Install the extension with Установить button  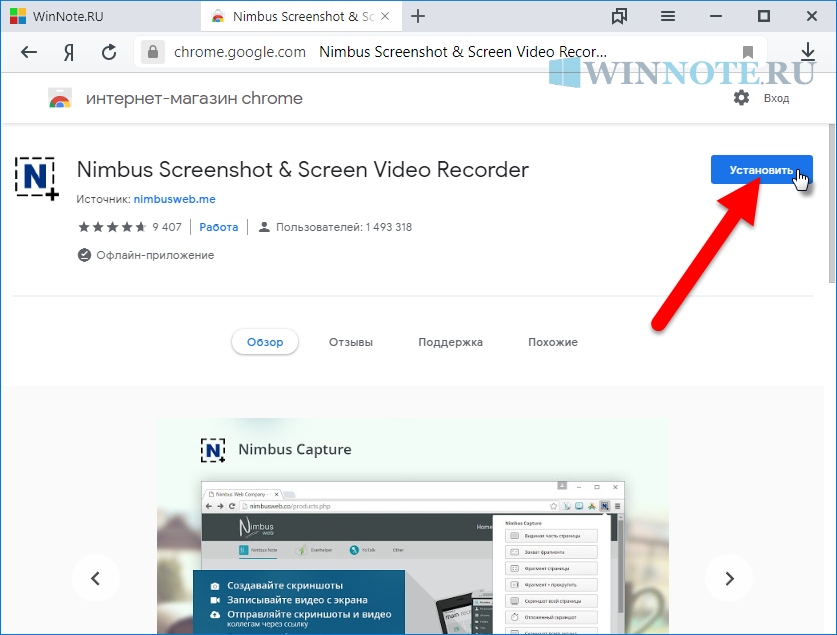pyautogui.click(x=761, y=170)
